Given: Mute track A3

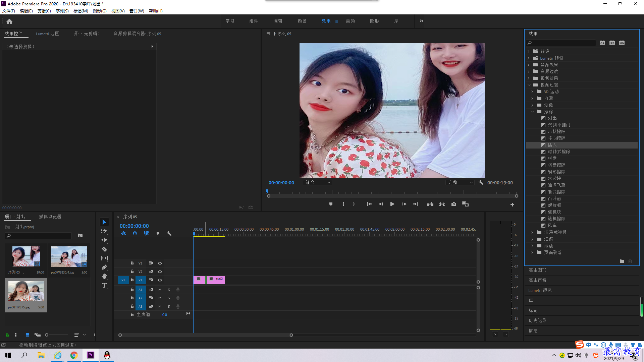Looking at the screenshot, I should click(160, 306).
